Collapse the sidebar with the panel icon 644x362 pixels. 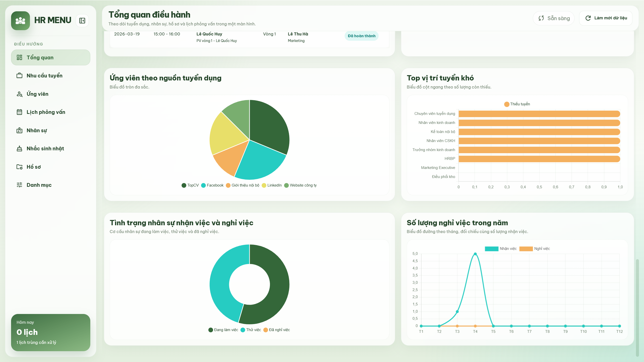[82, 21]
